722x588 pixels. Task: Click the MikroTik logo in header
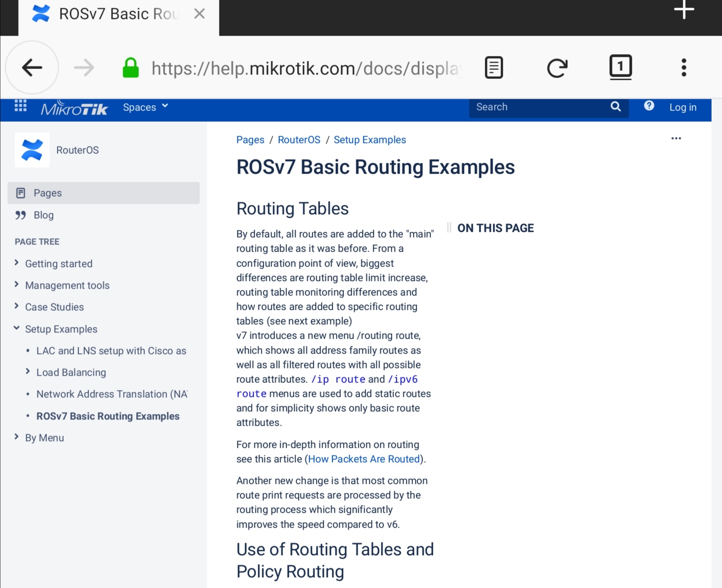coord(74,108)
